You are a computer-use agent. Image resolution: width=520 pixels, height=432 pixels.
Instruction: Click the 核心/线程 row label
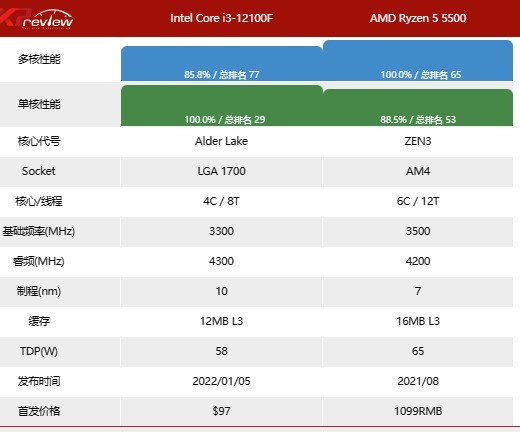[x=39, y=201]
